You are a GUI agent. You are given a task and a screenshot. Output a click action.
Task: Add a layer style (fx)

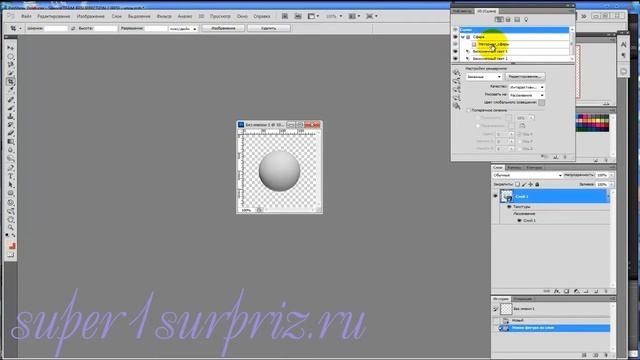coord(557,291)
